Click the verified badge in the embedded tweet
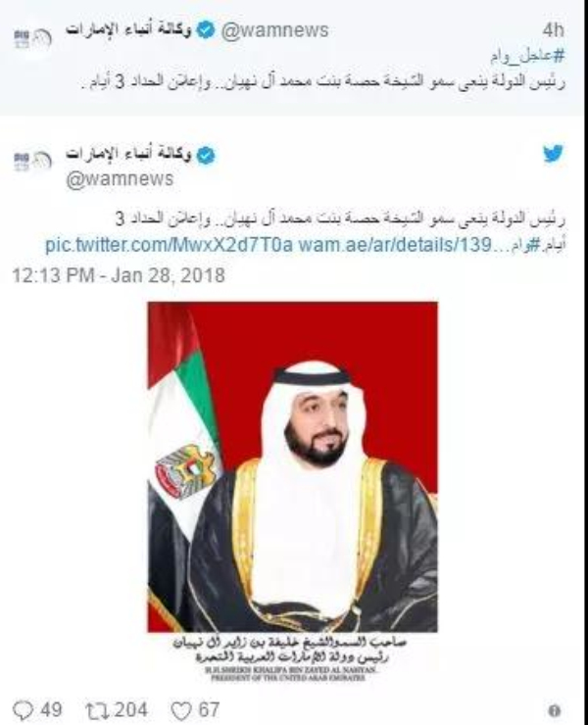 pos(206,155)
